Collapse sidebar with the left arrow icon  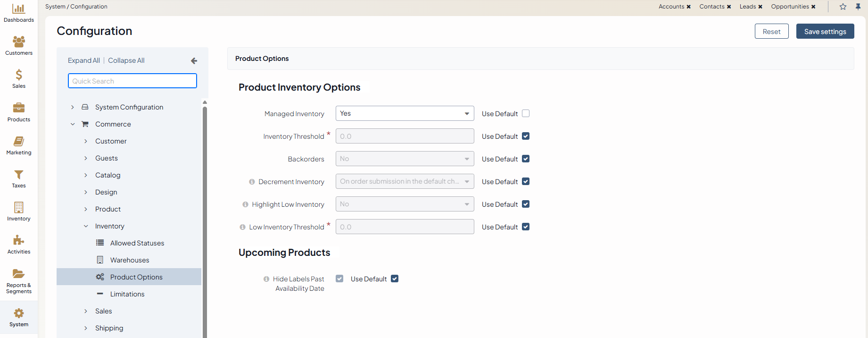click(x=194, y=61)
